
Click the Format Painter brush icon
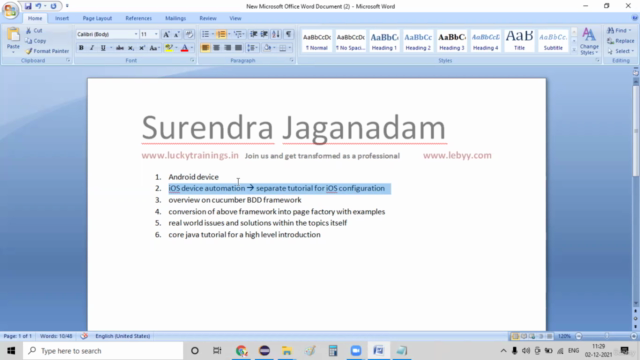point(29,51)
